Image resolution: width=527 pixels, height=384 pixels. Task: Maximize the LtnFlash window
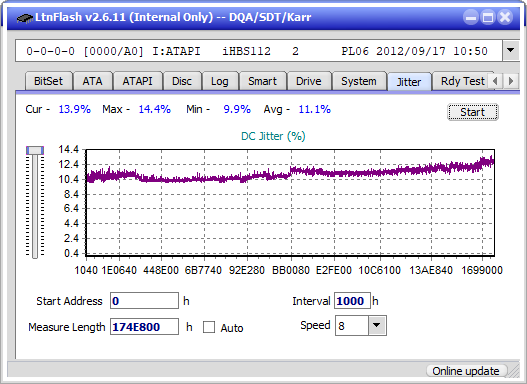pos(488,17)
